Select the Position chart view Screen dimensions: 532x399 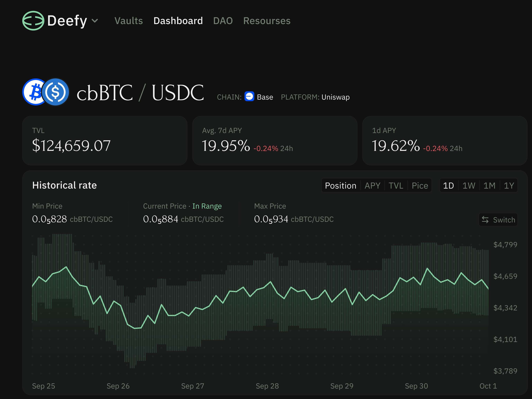point(341,185)
